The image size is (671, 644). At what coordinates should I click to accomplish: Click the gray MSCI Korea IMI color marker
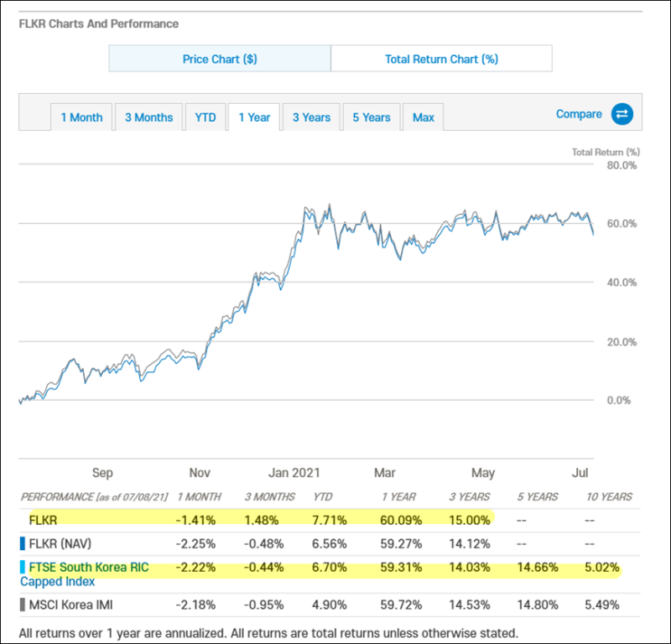click(23, 605)
